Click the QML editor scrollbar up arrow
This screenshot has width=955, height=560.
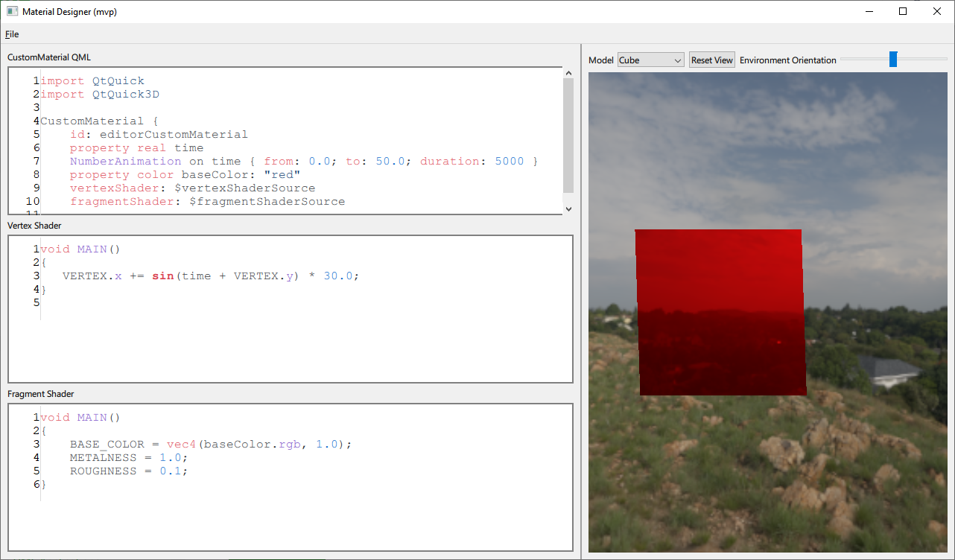click(x=568, y=73)
